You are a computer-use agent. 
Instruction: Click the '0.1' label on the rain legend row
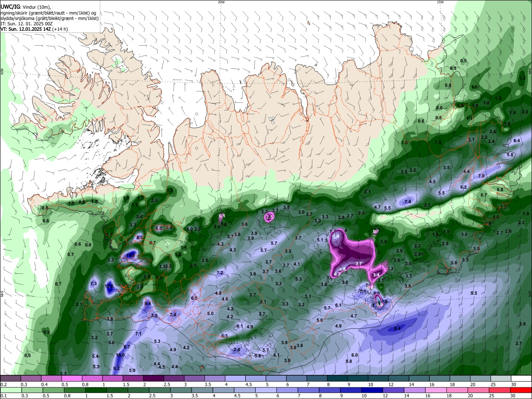tap(3, 396)
